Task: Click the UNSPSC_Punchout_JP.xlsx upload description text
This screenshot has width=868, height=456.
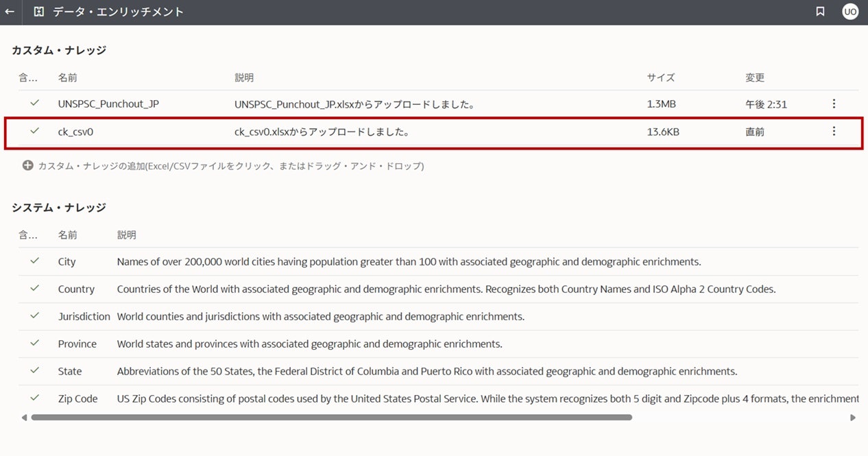Action: coord(355,104)
